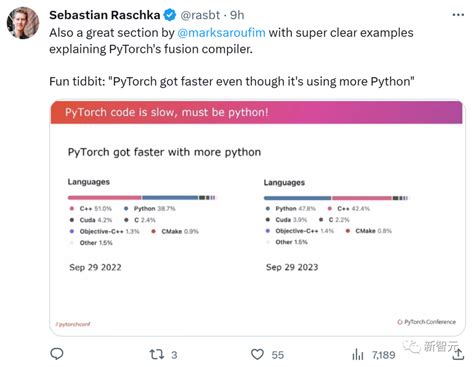Open the reply comment icon
The width and height of the screenshot is (474, 367).
click(x=57, y=354)
